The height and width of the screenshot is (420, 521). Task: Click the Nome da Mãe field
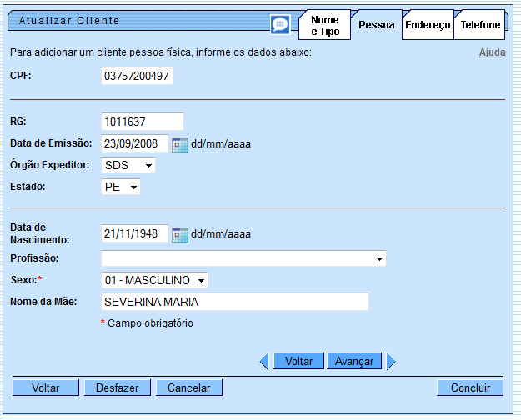[x=234, y=302]
